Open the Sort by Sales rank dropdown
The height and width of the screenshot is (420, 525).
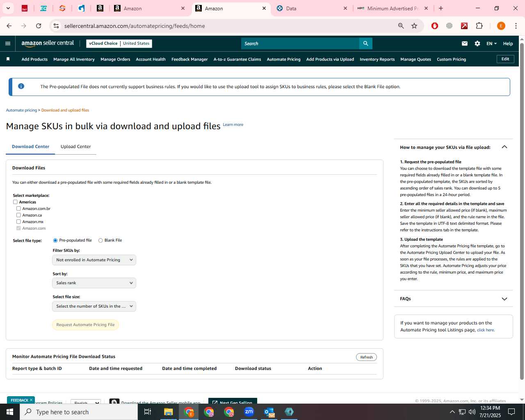click(x=94, y=283)
